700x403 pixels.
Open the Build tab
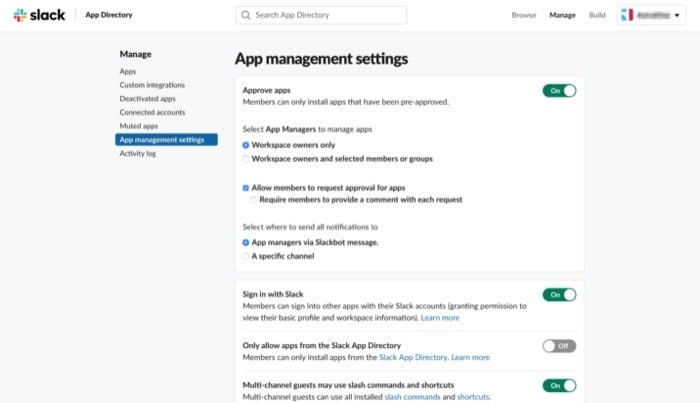(597, 15)
